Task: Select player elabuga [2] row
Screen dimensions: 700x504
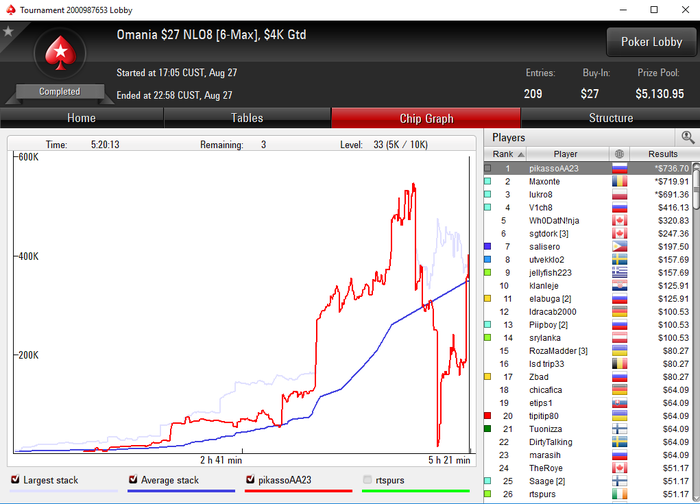Action: point(588,299)
